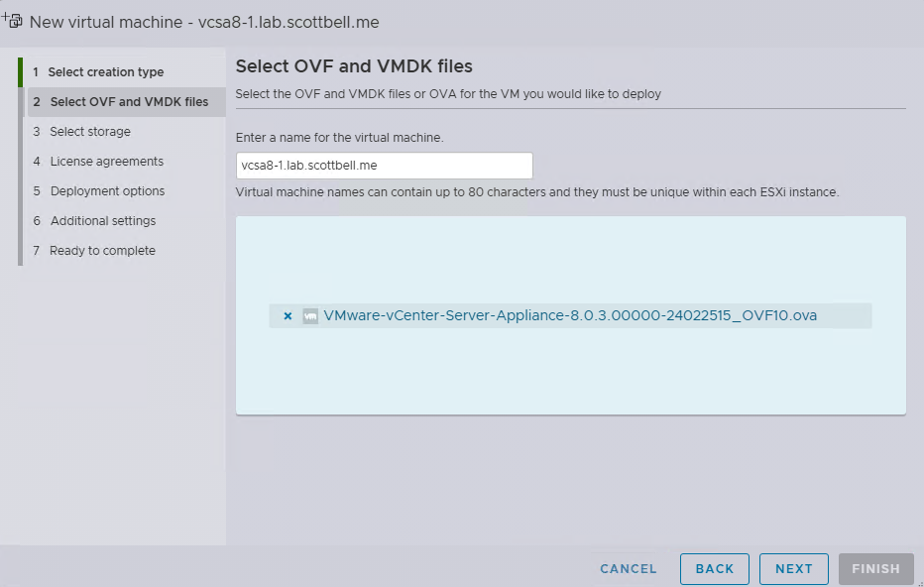The width and height of the screenshot is (924, 587).
Task: Switch to step 5 Deployment options
Action: point(107,191)
